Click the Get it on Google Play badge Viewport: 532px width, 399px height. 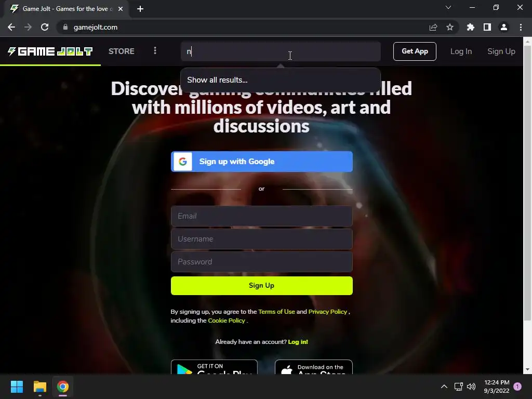(x=214, y=367)
